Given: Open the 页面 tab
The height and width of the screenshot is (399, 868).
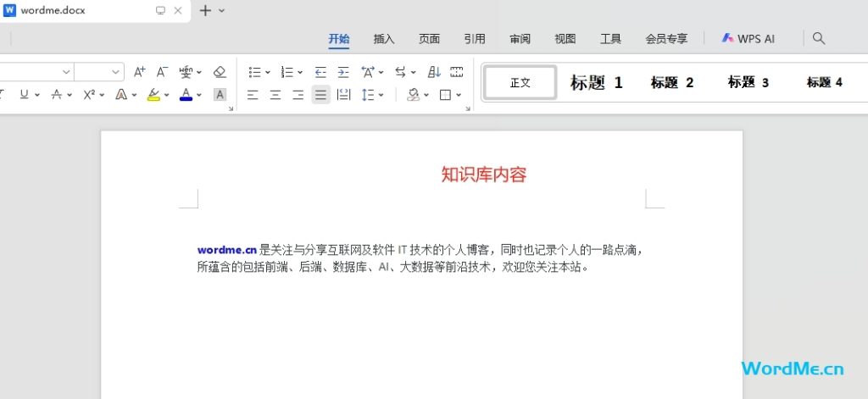Looking at the screenshot, I should point(429,39).
